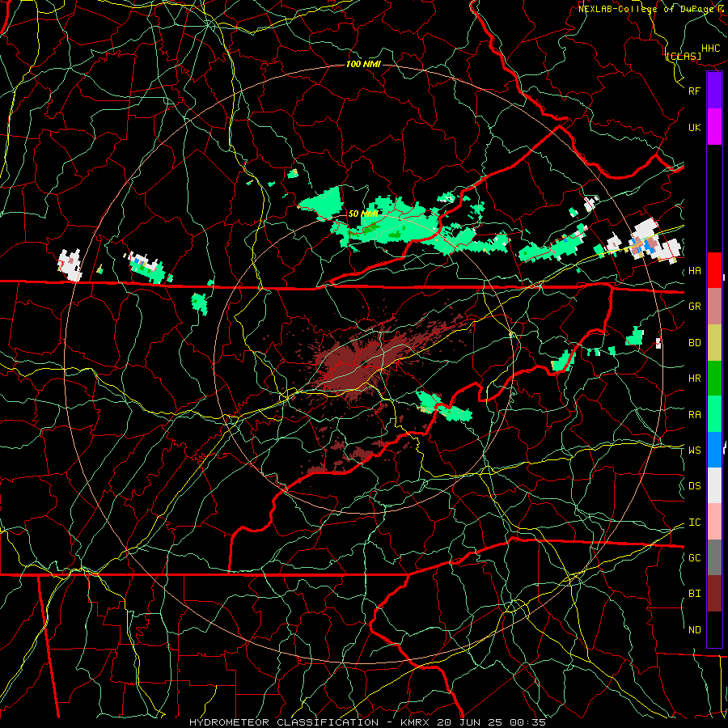Click the blue WS legend color swatch

tap(714, 450)
